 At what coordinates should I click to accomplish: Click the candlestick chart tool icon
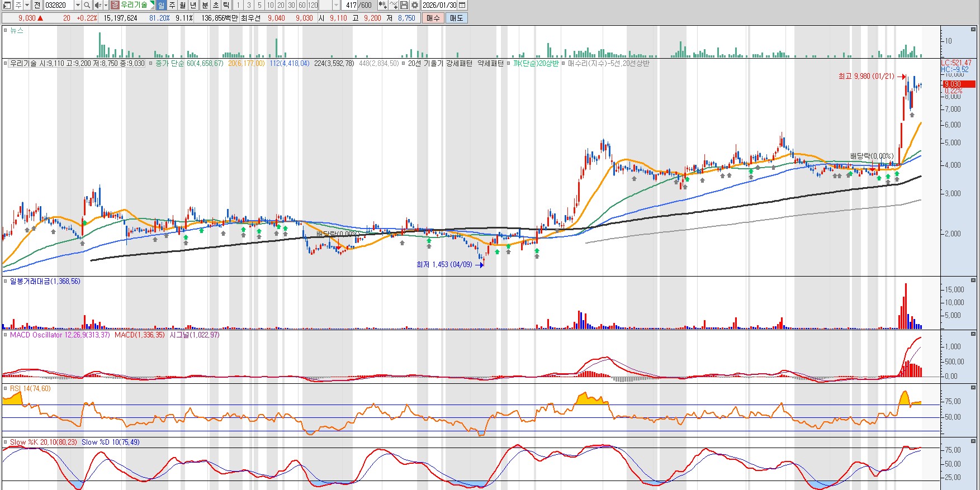point(382,5)
